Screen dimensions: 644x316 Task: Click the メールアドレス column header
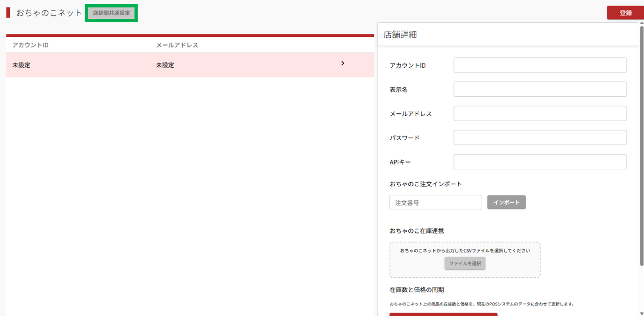click(177, 45)
